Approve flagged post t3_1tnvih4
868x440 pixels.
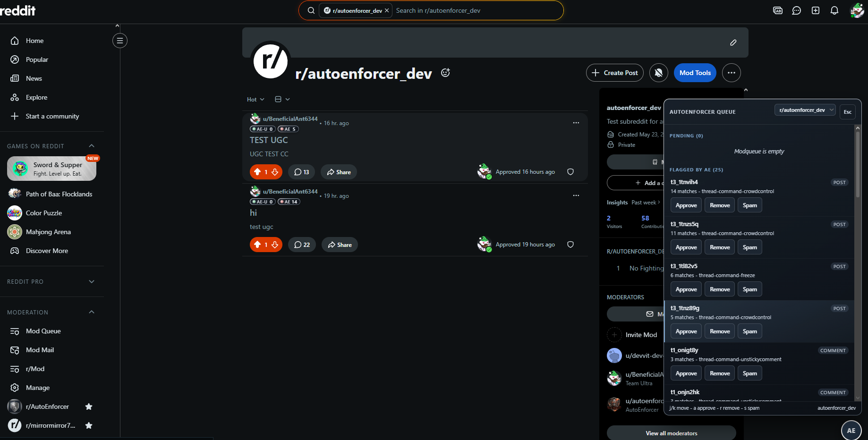[686, 205]
